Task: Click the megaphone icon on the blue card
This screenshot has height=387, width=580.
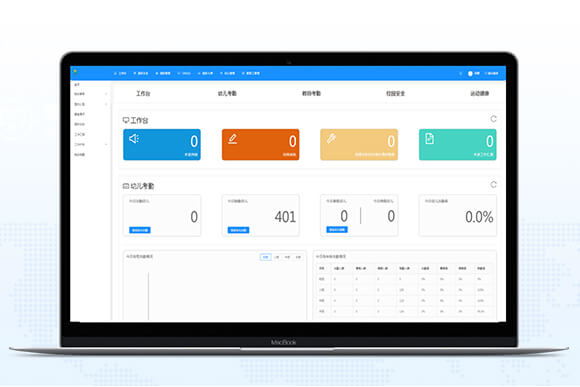Action: coord(134,139)
